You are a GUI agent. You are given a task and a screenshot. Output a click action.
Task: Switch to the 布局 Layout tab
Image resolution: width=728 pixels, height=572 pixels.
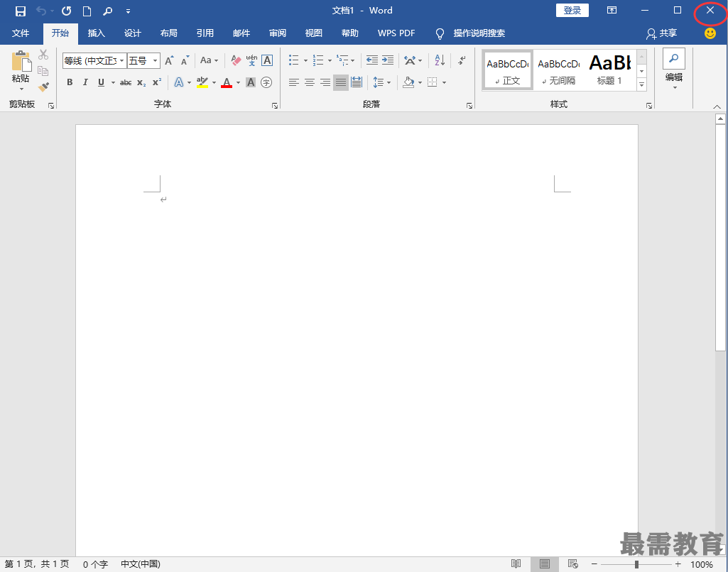coord(168,33)
